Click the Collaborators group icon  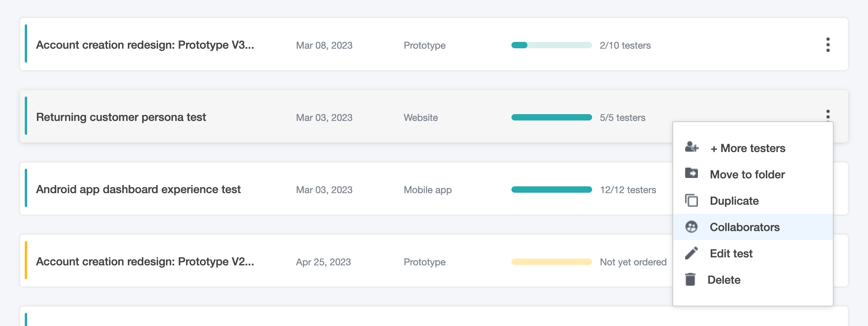(x=692, y=227)
